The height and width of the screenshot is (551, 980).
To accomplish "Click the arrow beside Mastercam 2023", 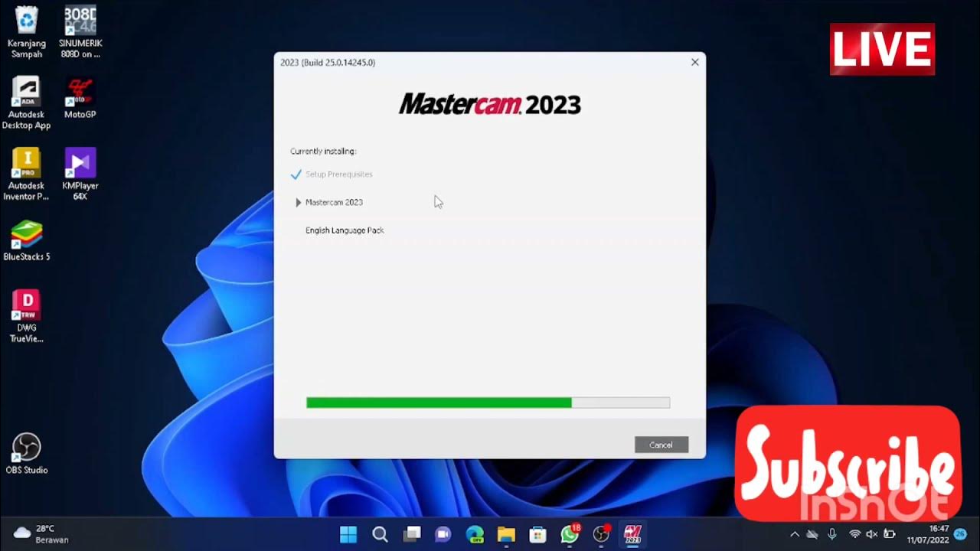I will pyautogui.click(x=298, y=202).
